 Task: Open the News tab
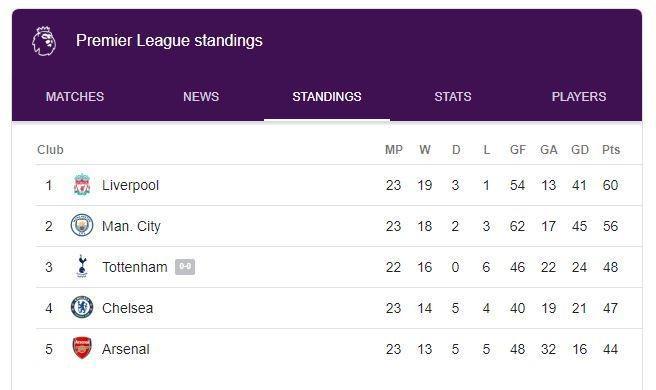click(x=201, y=97)
